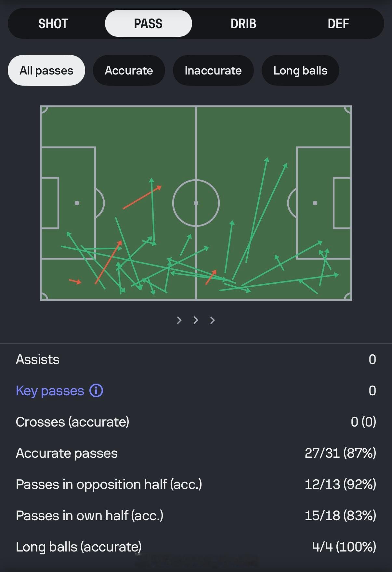The width and height of the screenshot is (392, 572).
Task: Select the PASS tab
Action: click(148, 24)
